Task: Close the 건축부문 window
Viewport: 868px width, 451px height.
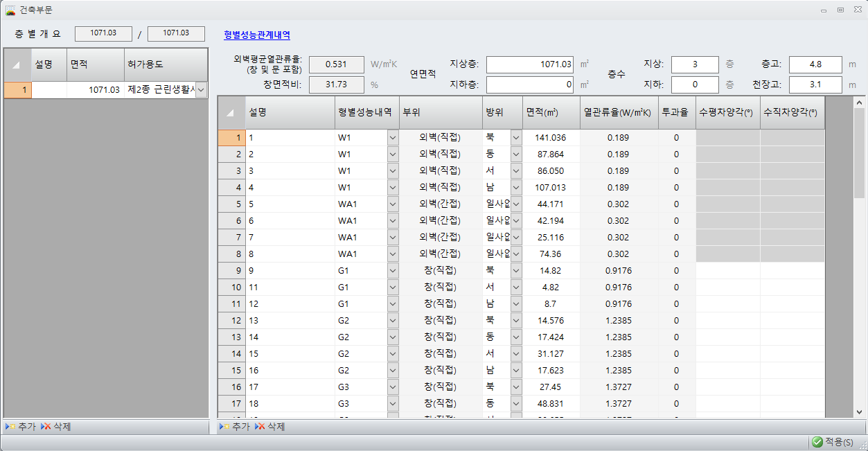Action: pos(857,10)
